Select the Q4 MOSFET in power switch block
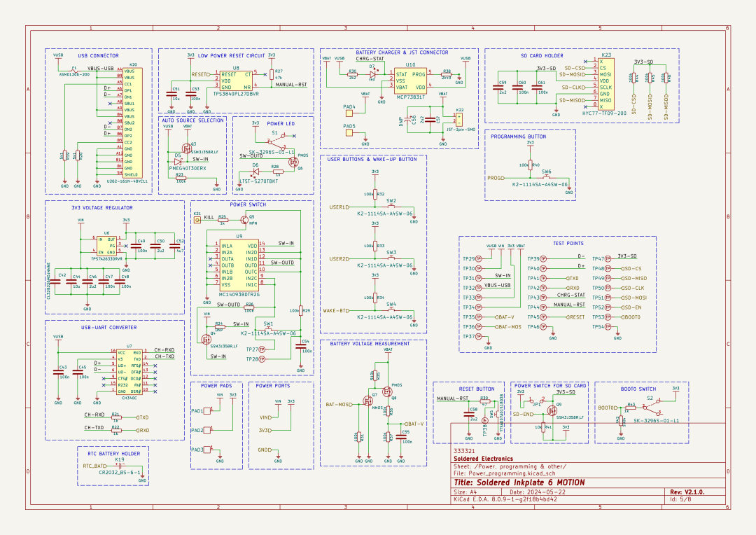Image resolution: width=756 pixels, height=535 pixels. coord(206,339)
